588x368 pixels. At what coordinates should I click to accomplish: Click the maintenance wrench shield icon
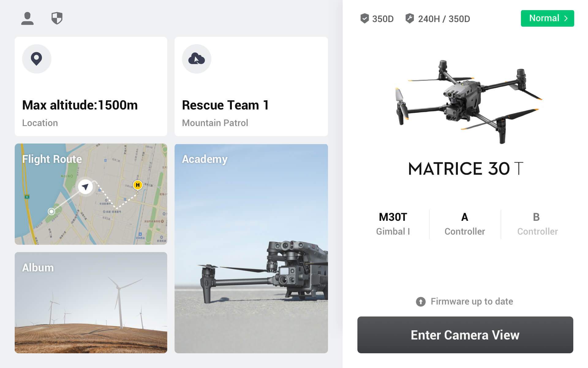[x=409, y=18]
